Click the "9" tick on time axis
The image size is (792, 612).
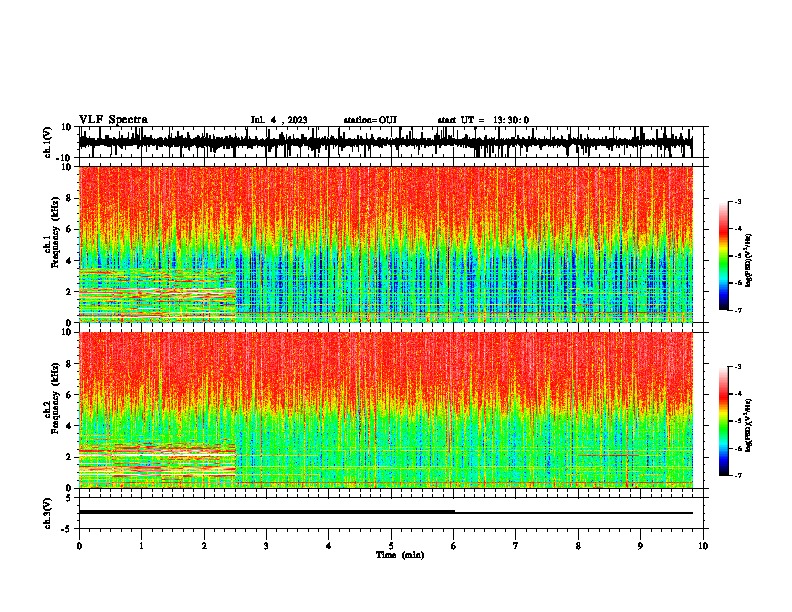(x=640, y=546)
